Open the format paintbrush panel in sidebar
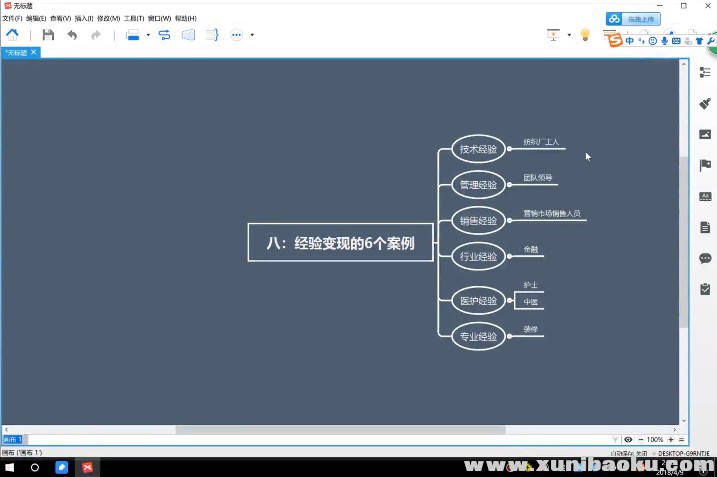Image resolution: width=717 pixels, height=477 pixels. [704, 102]
